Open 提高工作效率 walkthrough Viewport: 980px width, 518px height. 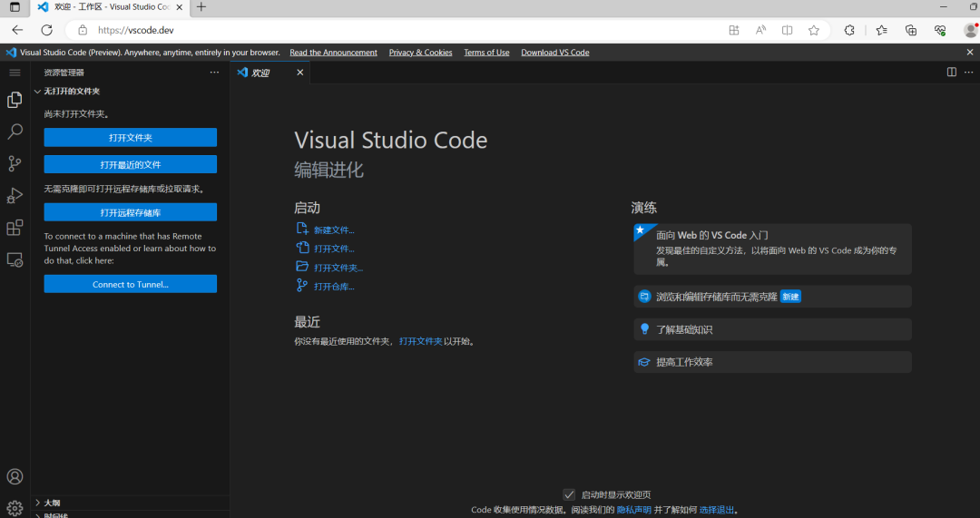pos(772,362)
